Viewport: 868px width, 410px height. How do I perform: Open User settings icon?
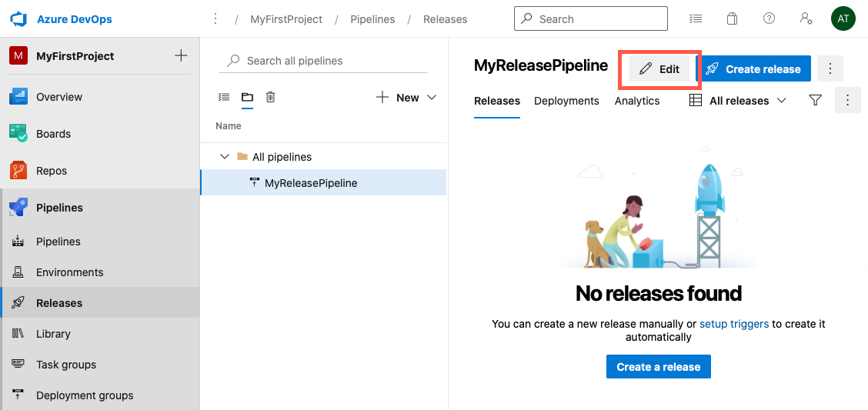click(x=806, y=18)
